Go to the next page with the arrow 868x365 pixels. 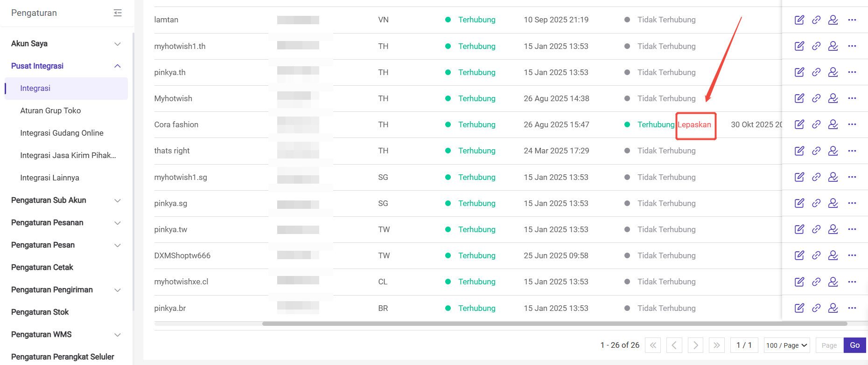click(x=695, y=345)
